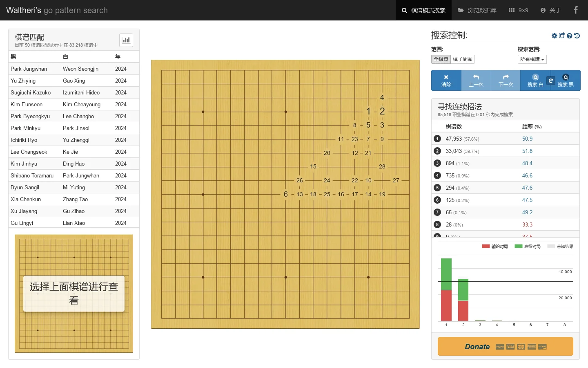
Task: Select continuation row 4 with 735 games
Action: tap(506, 175)
